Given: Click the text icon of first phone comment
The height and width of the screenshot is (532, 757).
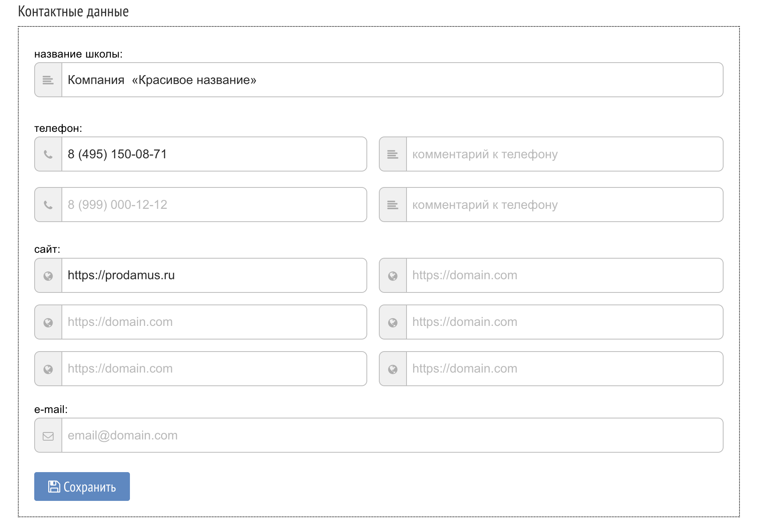Looking at the screenshot, I should pos(393,154).
